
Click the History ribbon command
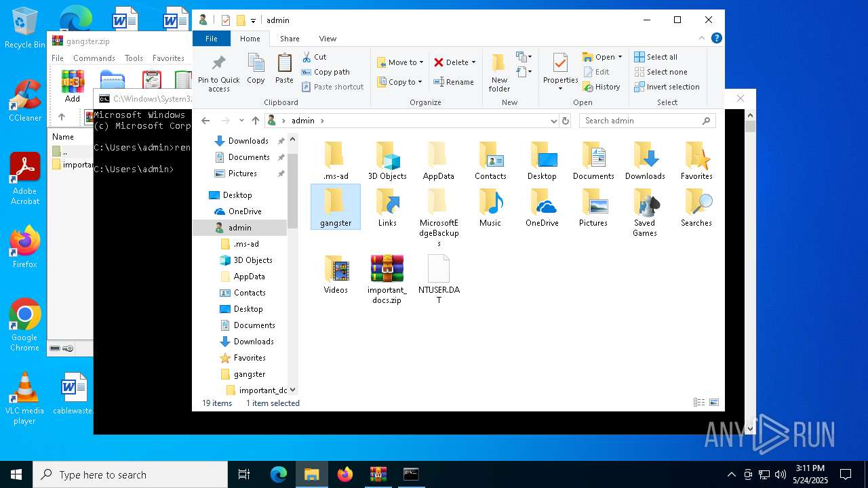click(601, 87)
